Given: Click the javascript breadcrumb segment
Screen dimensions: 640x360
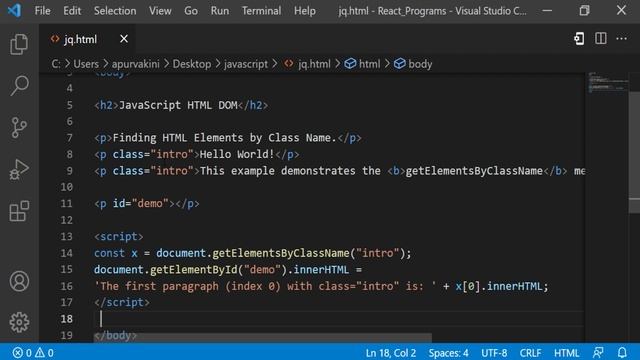Looking at the screenshot, I should click(x=246, y=64).
